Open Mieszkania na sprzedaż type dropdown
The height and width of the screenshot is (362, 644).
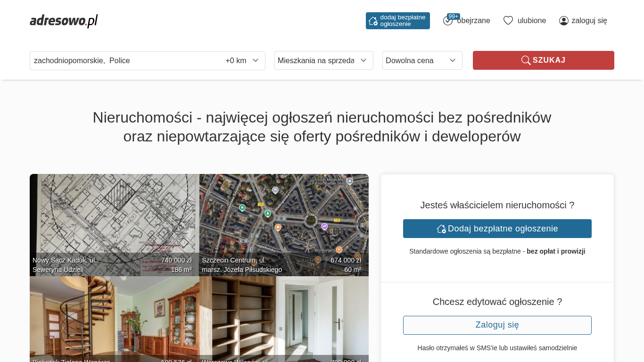(x=323, y=60)
